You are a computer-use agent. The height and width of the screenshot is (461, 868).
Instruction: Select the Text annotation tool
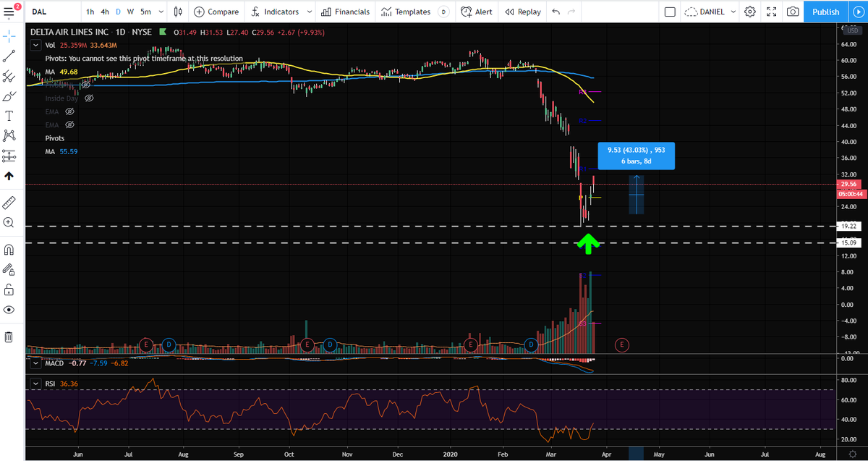[x=9, y=116]
